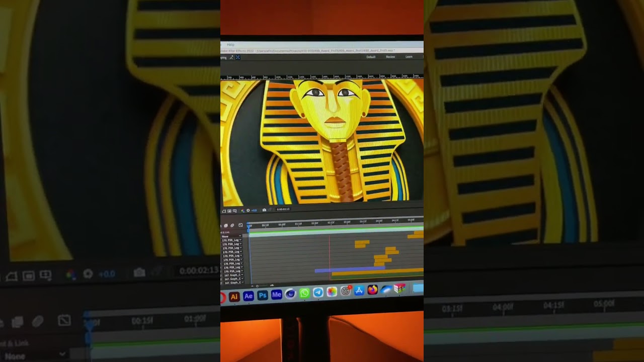Switch to the Learn workspace
The image size is (644, 362).
[409, 57]
